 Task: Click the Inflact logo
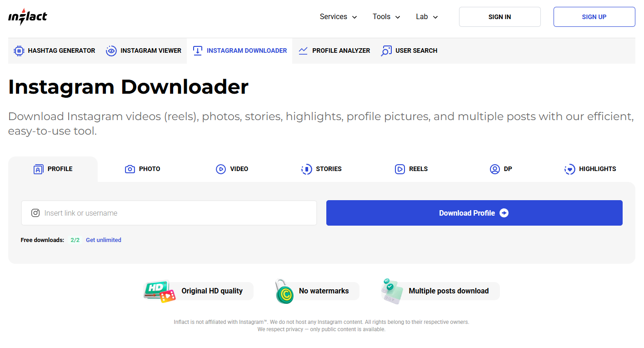click(28, 17)
